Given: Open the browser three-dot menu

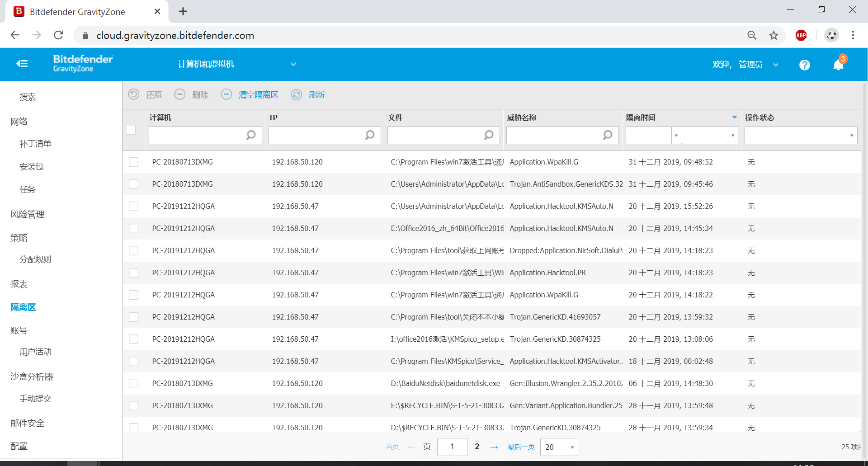Looking at the screenshot, I should (x=853, y=35).
